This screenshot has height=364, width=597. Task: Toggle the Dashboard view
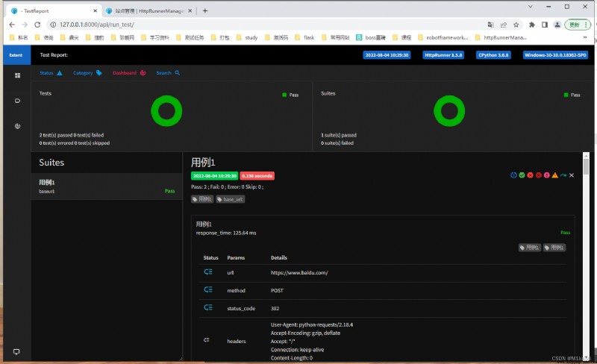coord(129,72)
